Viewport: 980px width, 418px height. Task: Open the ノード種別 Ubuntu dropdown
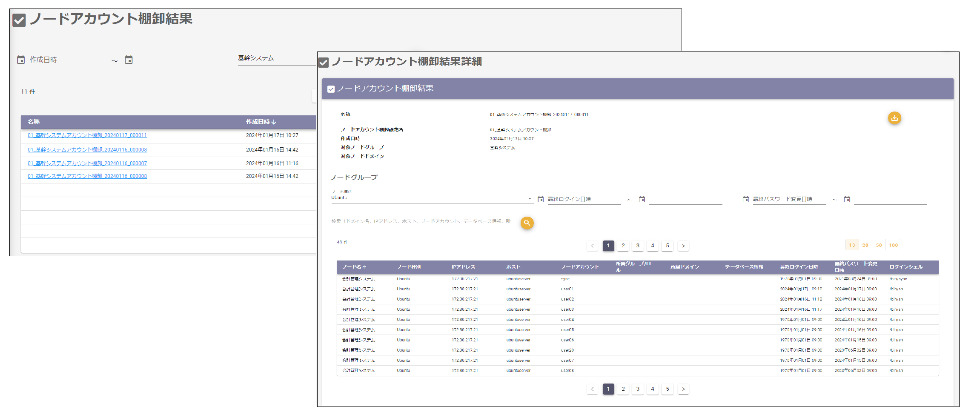[x=529, y=198]
